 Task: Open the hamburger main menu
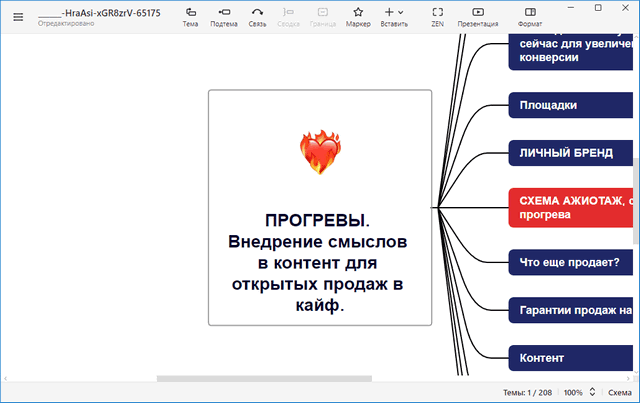click(17, 17)
